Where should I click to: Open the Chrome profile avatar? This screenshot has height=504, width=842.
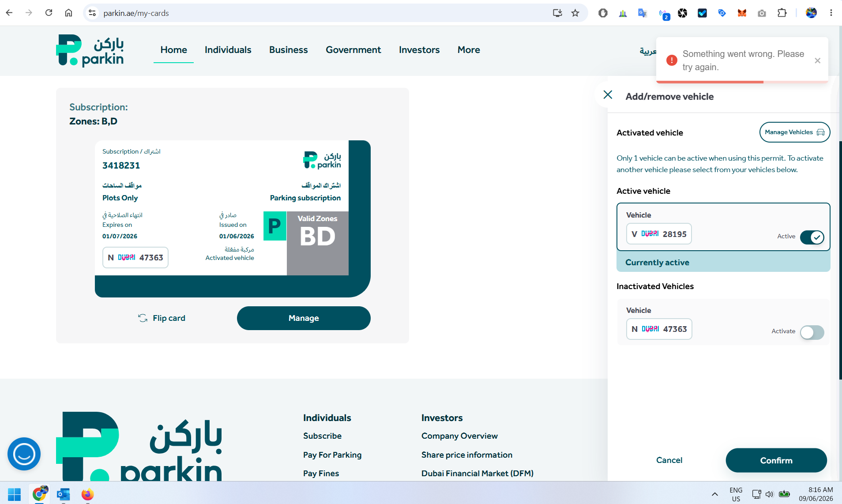(811, 13)
